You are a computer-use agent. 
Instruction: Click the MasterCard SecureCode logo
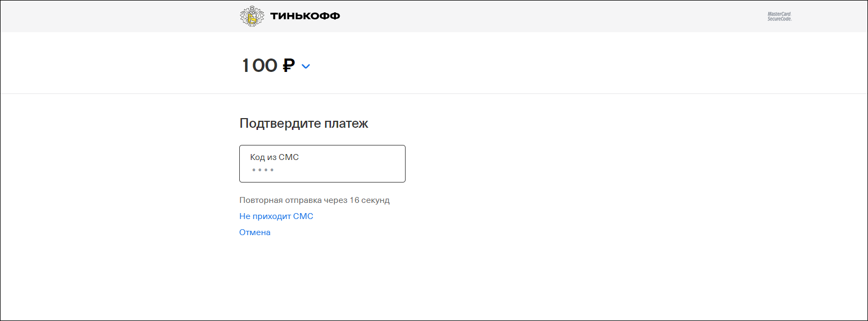tap(779, 17)
